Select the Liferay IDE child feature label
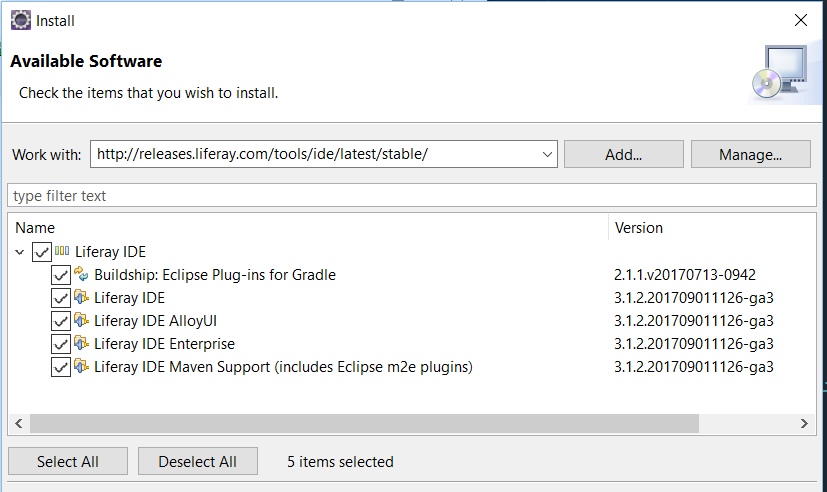The height and width of the screenshot is (492, 827). (129, 298)
